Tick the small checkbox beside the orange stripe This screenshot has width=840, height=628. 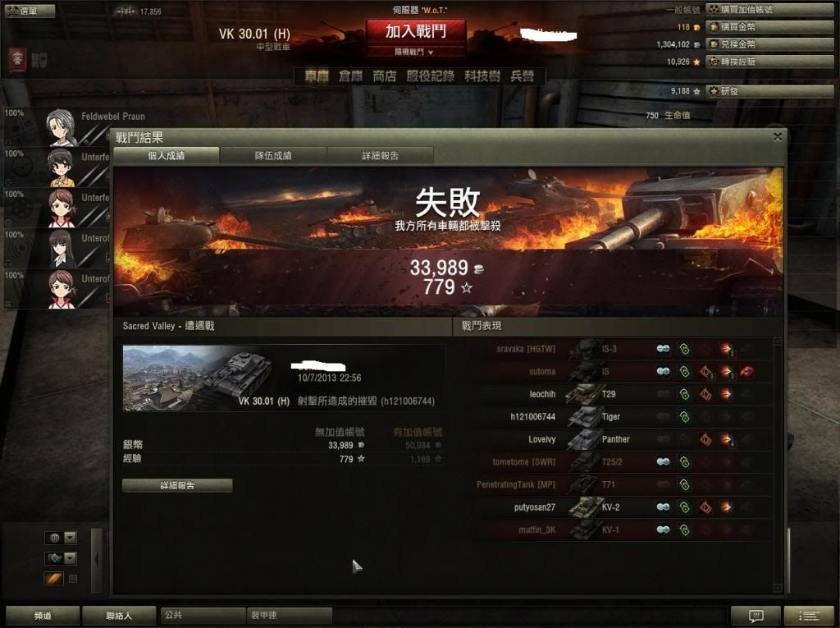[73, 579]
